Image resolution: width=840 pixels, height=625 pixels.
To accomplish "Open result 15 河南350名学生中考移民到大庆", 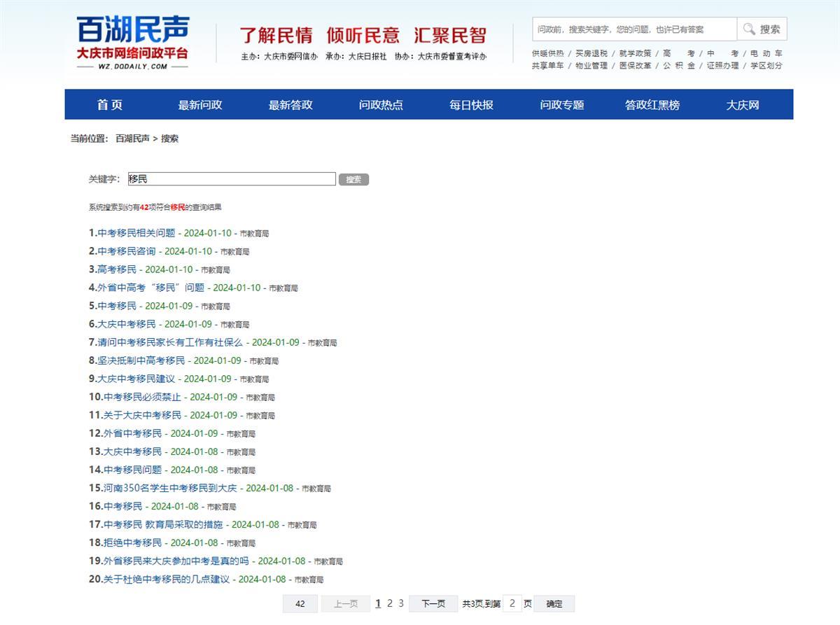I will [170, 488].
